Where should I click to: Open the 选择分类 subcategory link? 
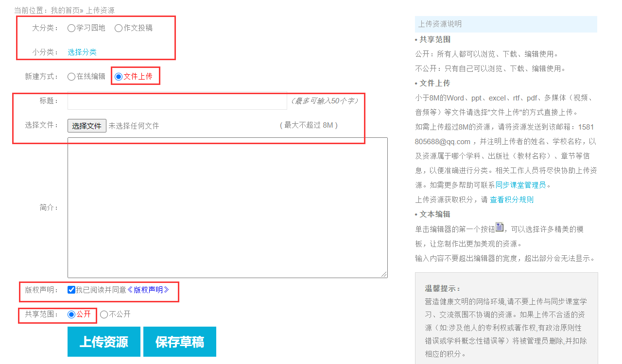coord(82,52)
